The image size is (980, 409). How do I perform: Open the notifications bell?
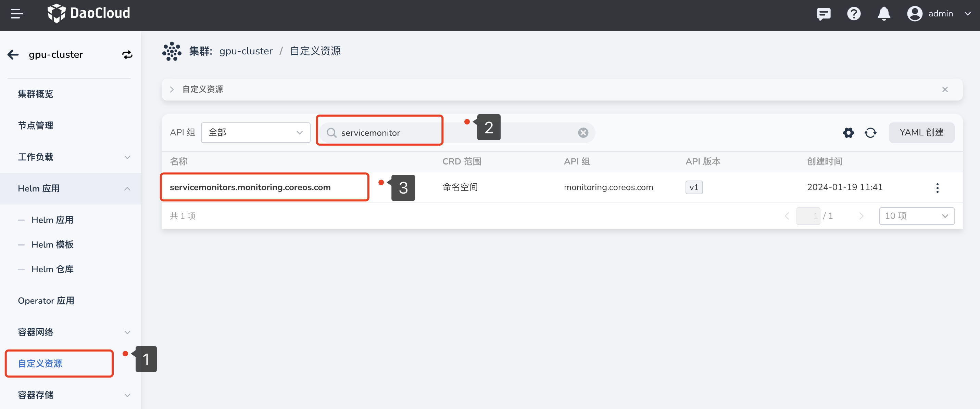point(883,14)
